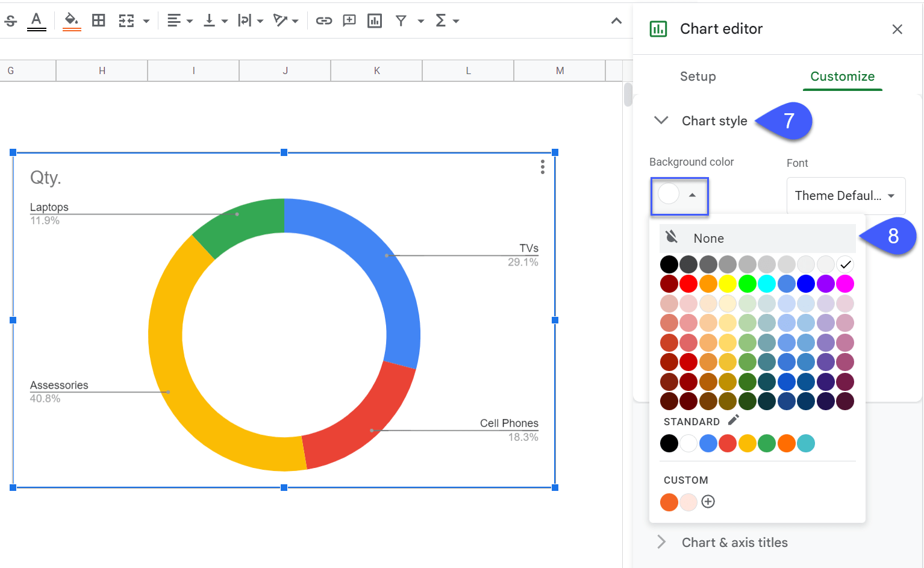The width and height of the screenshot is (924, 568).
Task: Click the insert comment icon
Action: tap(349, 21)
